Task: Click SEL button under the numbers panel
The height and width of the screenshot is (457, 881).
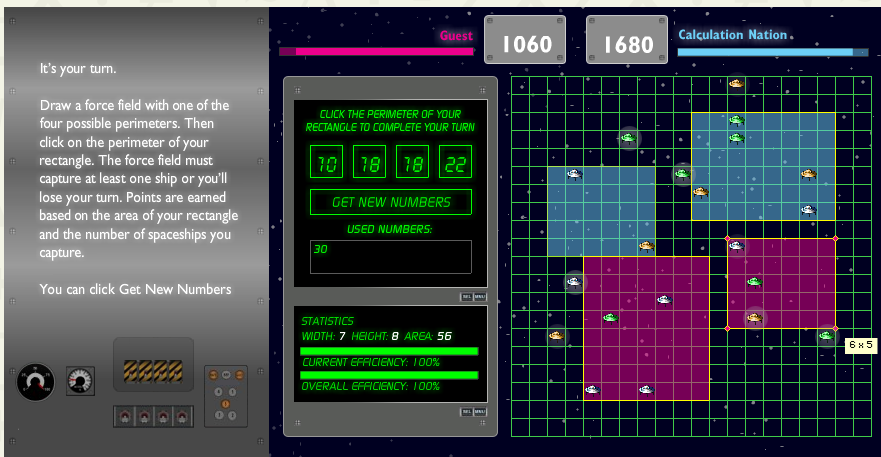Action: pyautogui.click(x=466, y=297)
